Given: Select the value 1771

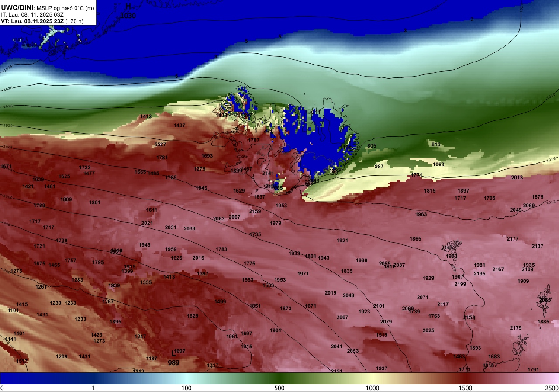Looking at the screenshot, I should pos(417,175).
